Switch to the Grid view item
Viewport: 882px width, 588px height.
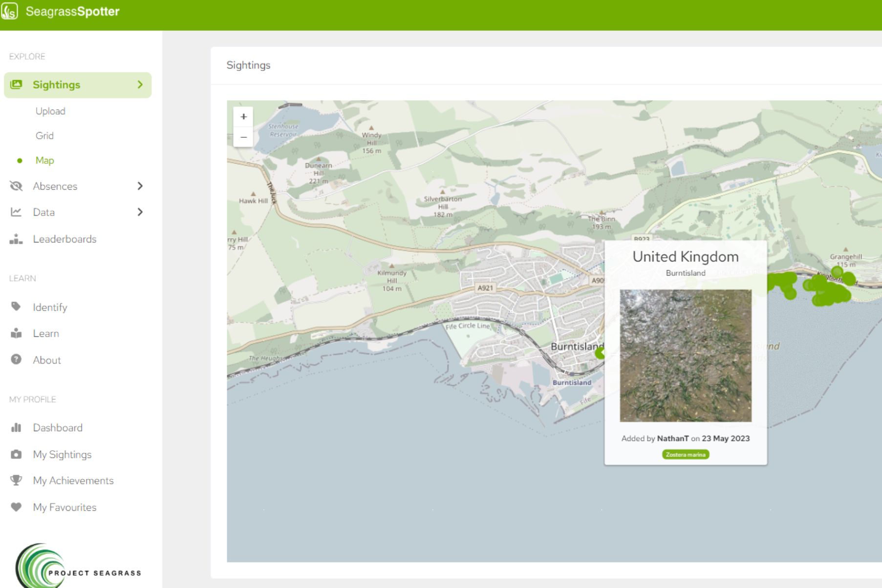pos(44,135)
